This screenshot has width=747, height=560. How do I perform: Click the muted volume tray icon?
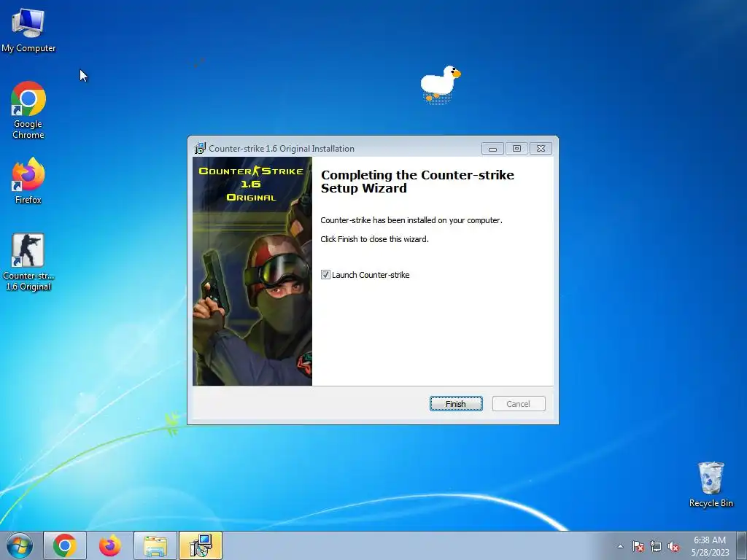673,546
